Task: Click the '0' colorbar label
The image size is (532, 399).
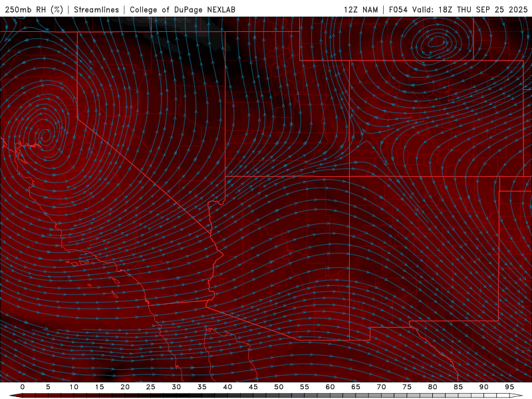Action: click(x=23, y=387)
